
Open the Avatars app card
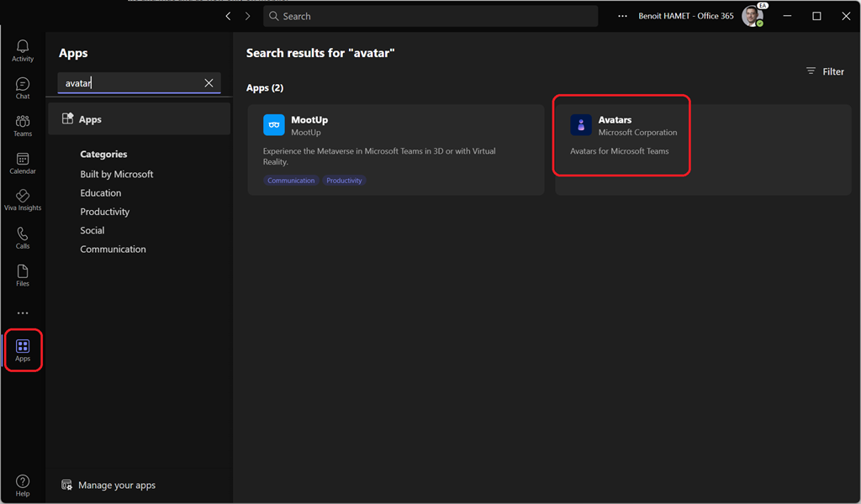tap(622, 134)
